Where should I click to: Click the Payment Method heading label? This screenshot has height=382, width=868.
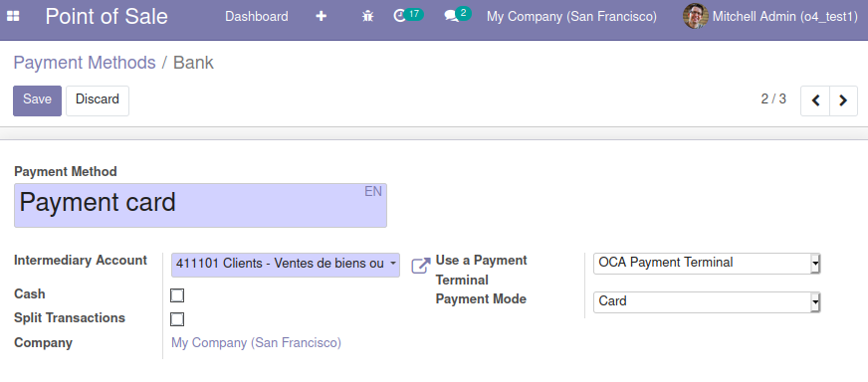(x=66, y=172)
